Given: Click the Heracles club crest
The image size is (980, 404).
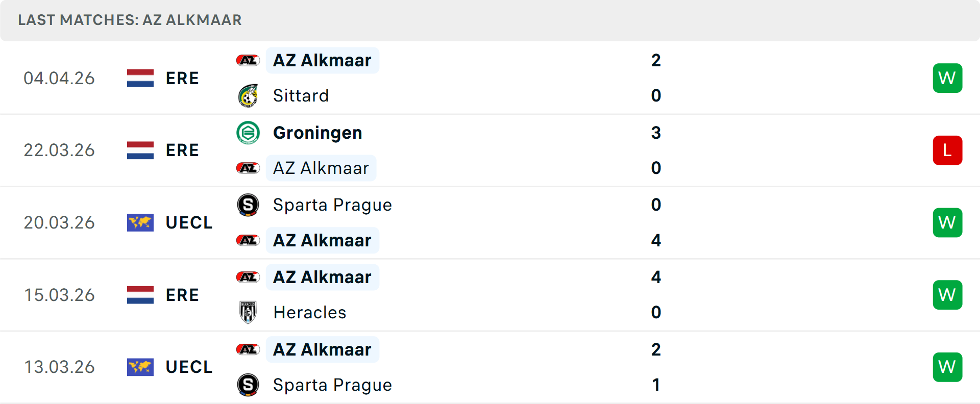Looking at the screenshot, I should coord(248,313).
